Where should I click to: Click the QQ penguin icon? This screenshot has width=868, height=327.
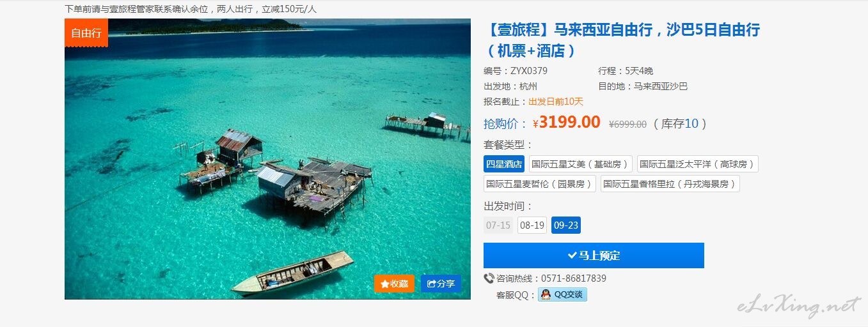pyautogui.click(x=546, y=294)
